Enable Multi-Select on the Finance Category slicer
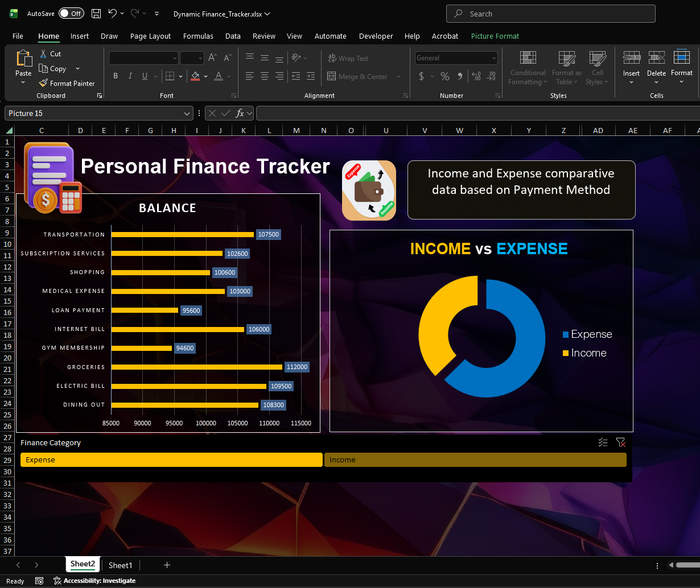Screen dimensions: 700x588 (x=603, y=442)
